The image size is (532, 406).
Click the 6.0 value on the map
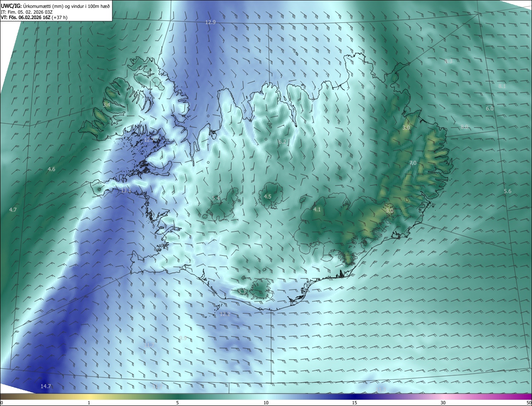pos(490,108)
